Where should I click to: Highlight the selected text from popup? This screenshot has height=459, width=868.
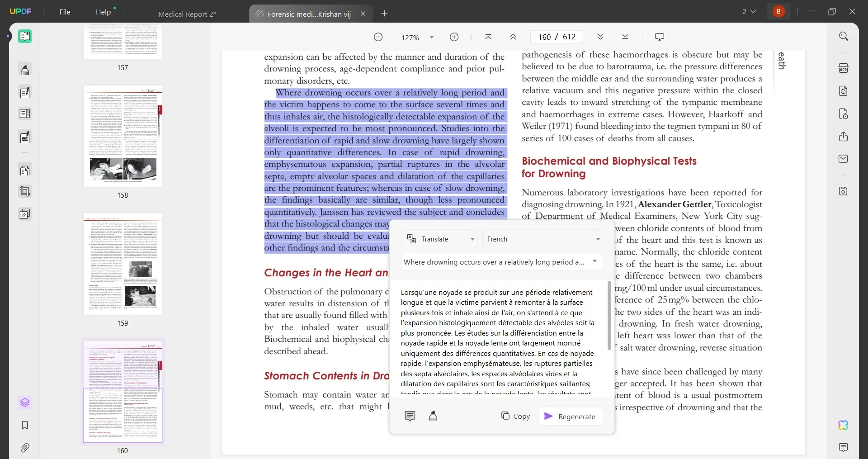click(433, 416)
